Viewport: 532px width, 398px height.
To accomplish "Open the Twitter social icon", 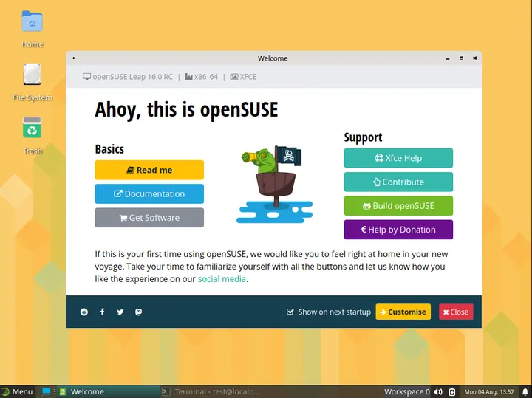I will pos(120,312).
